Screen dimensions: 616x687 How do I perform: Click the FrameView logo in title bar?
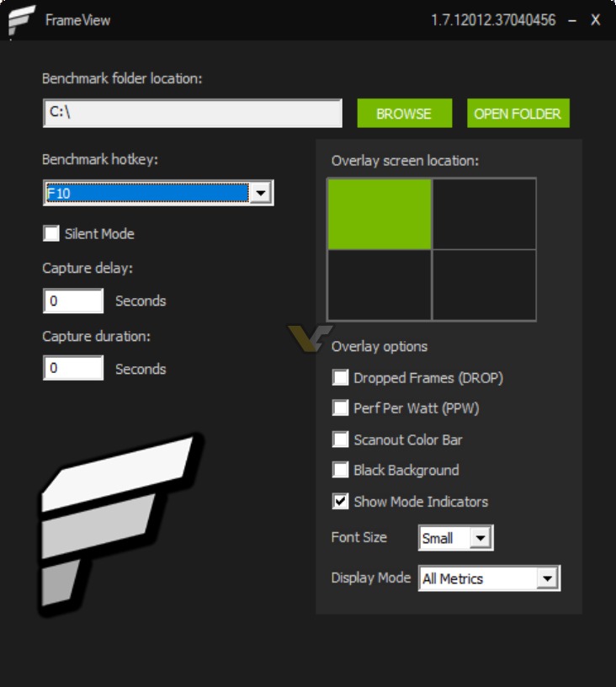click(x=21, y=20)
